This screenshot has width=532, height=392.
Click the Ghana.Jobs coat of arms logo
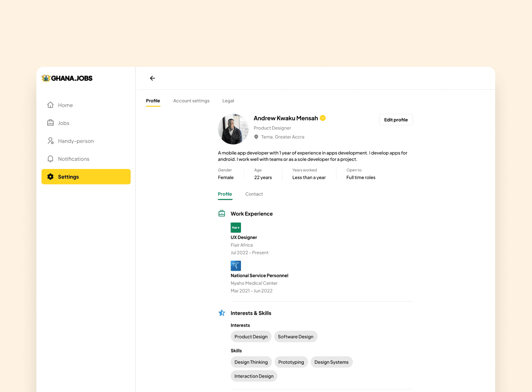click(x=45, y=78)
